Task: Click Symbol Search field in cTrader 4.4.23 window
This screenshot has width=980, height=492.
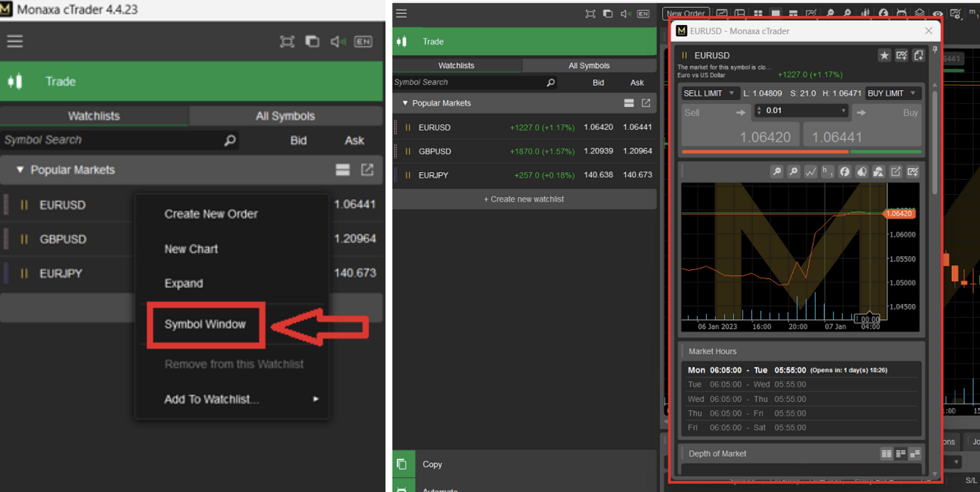Action: tap(119, 140)
